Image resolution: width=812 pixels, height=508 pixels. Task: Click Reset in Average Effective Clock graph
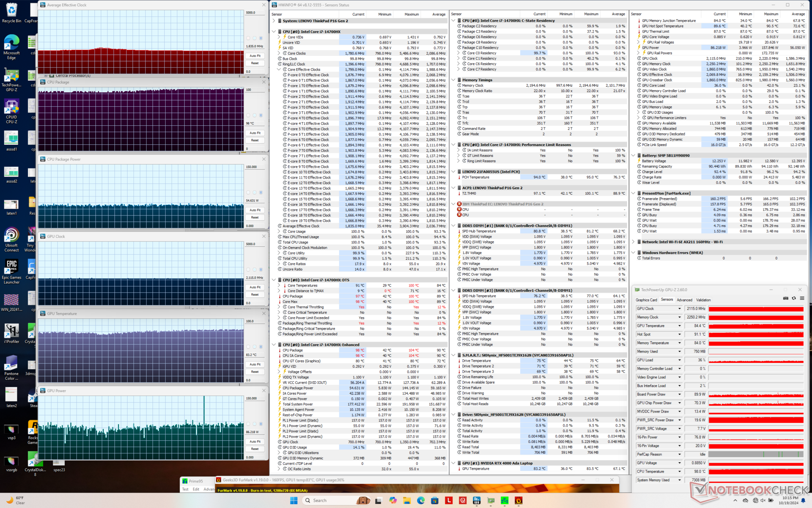(255, 63)
